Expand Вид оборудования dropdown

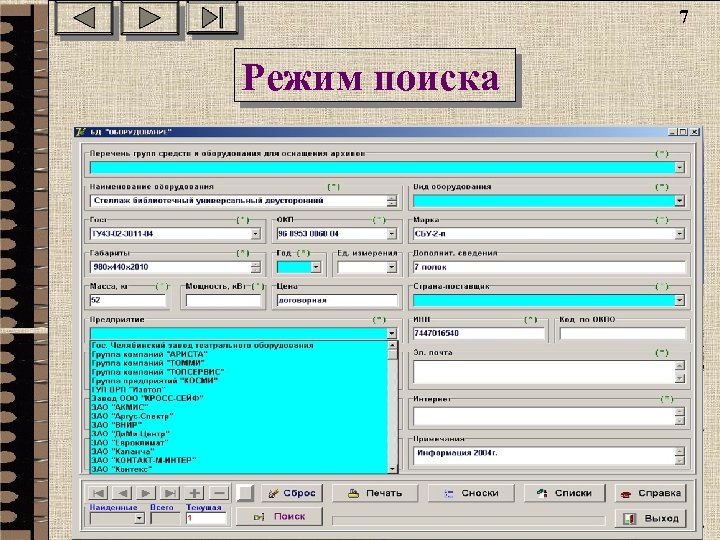pos(680,201)
